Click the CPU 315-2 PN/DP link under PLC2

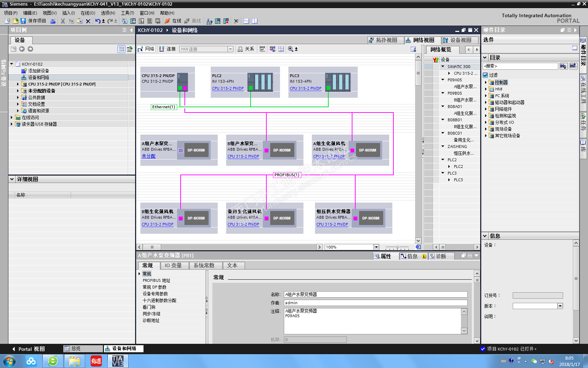click(228, 88)
